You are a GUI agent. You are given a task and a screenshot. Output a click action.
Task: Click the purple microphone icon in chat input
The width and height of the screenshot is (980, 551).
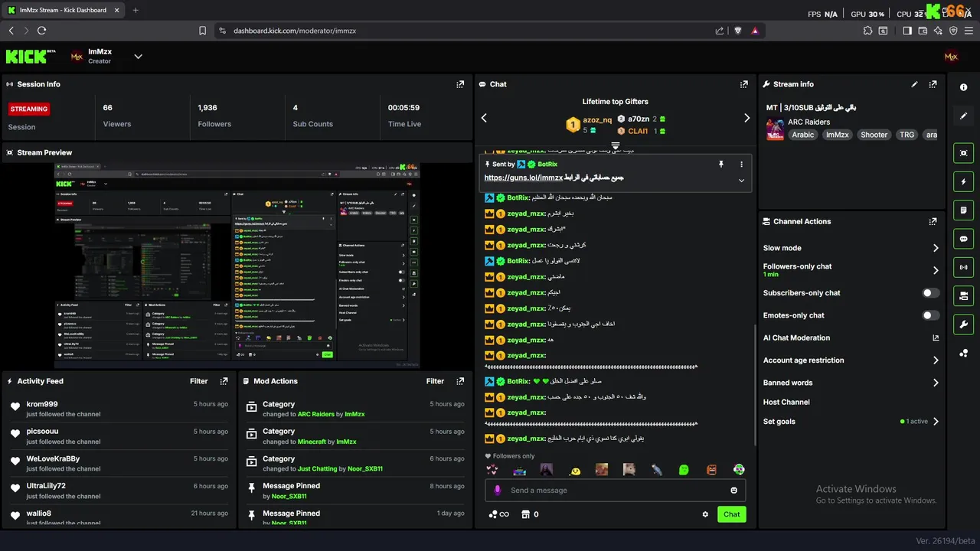[x=498, y=491]
